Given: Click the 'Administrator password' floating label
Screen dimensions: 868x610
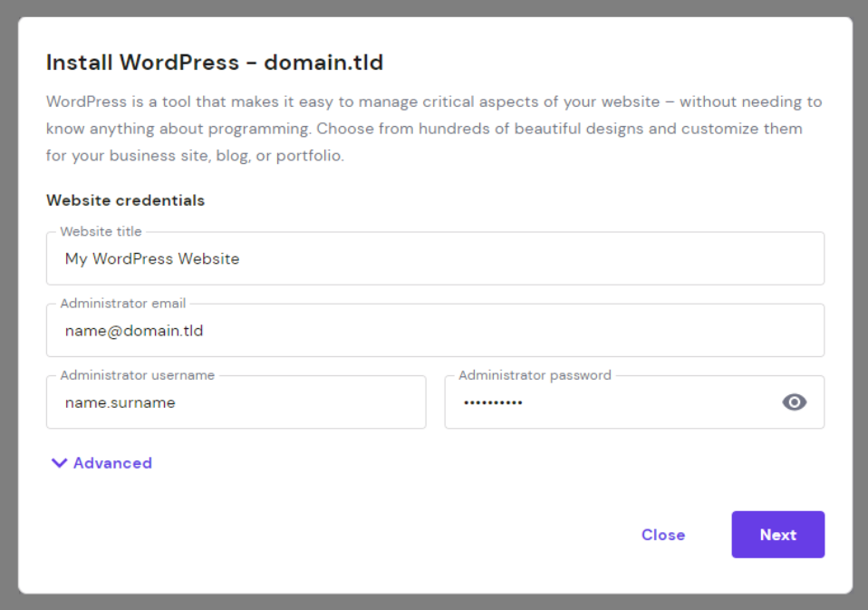Looking at the screenshot, I should click(x=535, y=375).
